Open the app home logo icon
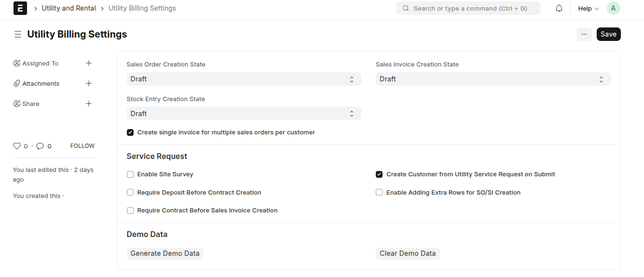 click(x=20, y=8)
